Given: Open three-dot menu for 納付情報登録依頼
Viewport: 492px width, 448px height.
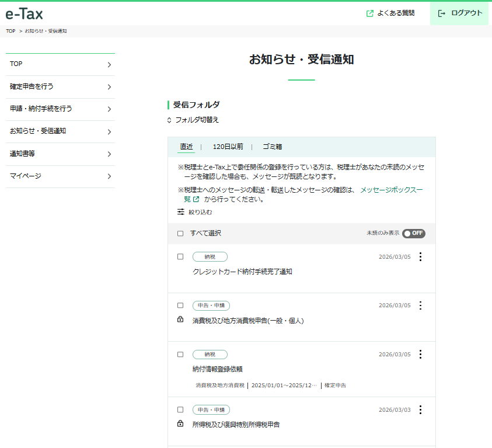Looking at the screenshot, I should click(420, 355).
